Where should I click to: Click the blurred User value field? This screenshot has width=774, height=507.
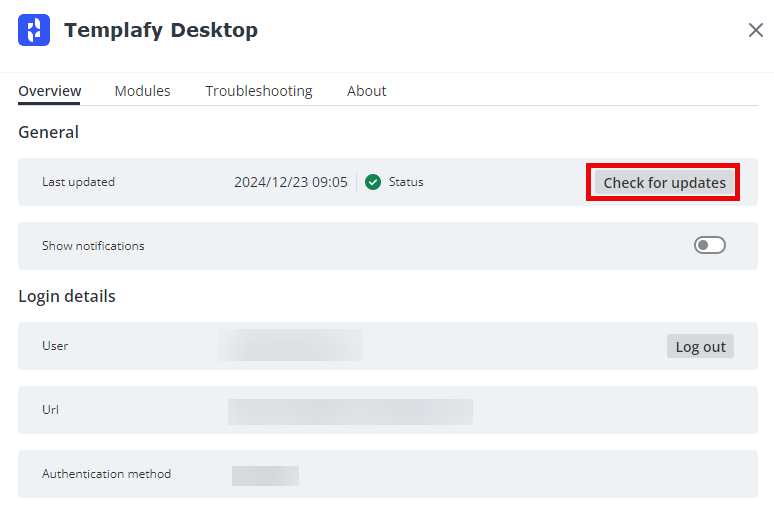pos(290,346)
